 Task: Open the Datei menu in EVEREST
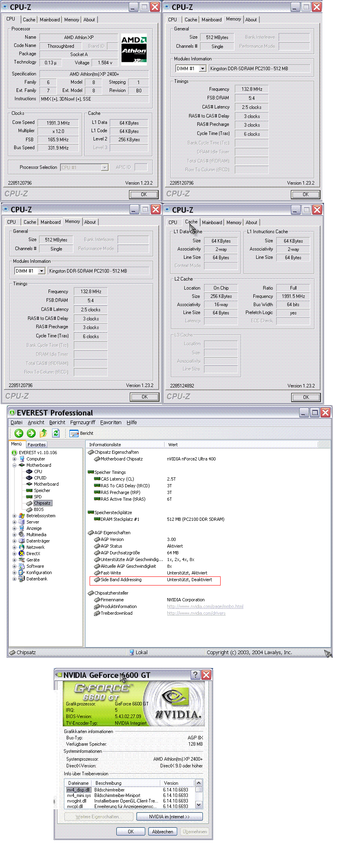17,422
